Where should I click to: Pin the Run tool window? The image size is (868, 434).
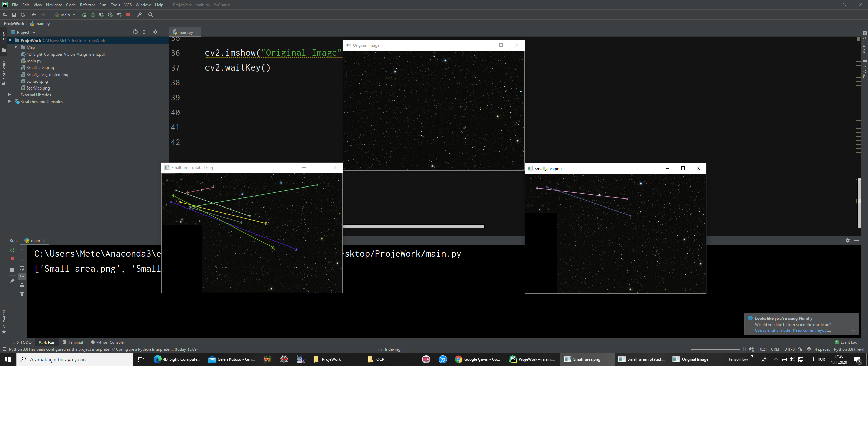pos(12,281)
